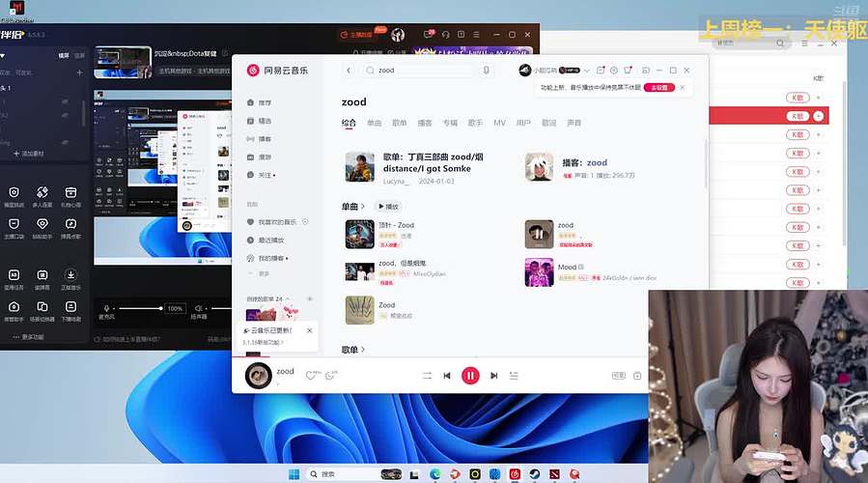Open the 词 lyrics button in player bar
The height and width of the screenshot is (483, 868).
618,376
